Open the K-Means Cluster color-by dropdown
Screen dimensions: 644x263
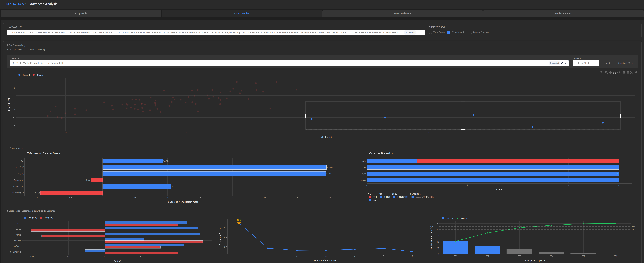tap(586, 63)
